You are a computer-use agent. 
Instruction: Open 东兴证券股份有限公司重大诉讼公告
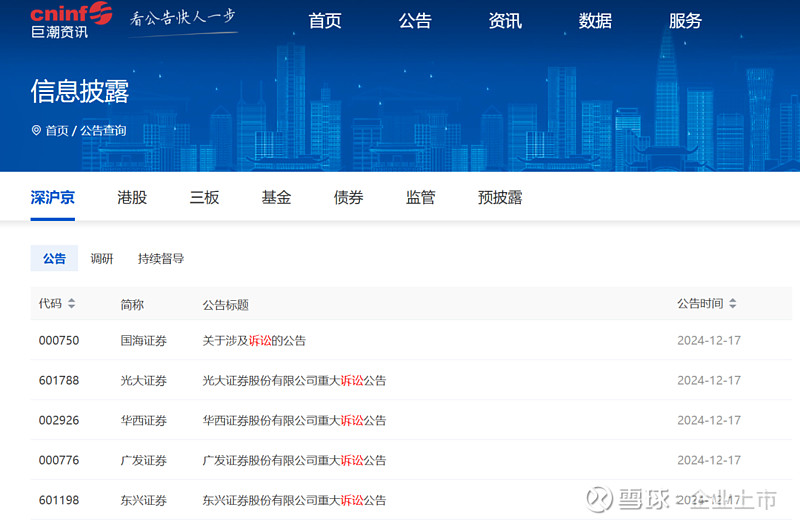pyautogui.click(x=294, y=501)
